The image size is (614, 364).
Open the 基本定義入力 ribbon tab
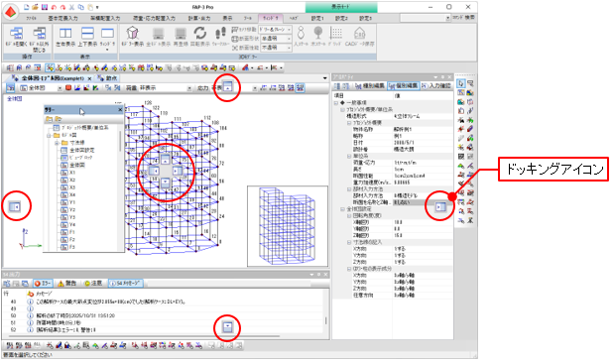(x=63, y=18)
